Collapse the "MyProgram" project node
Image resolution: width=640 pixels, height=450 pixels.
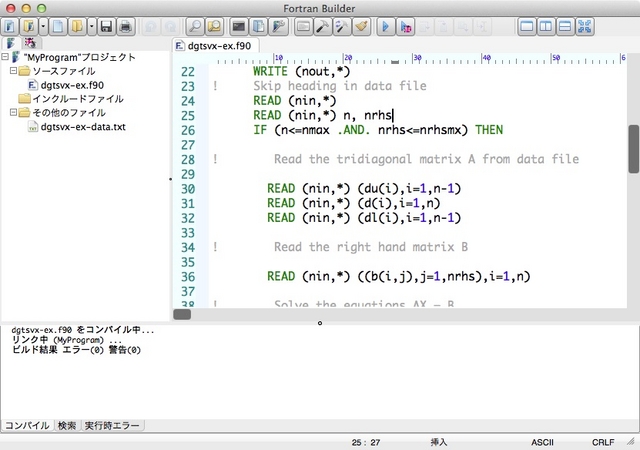[x=5, y=57]
